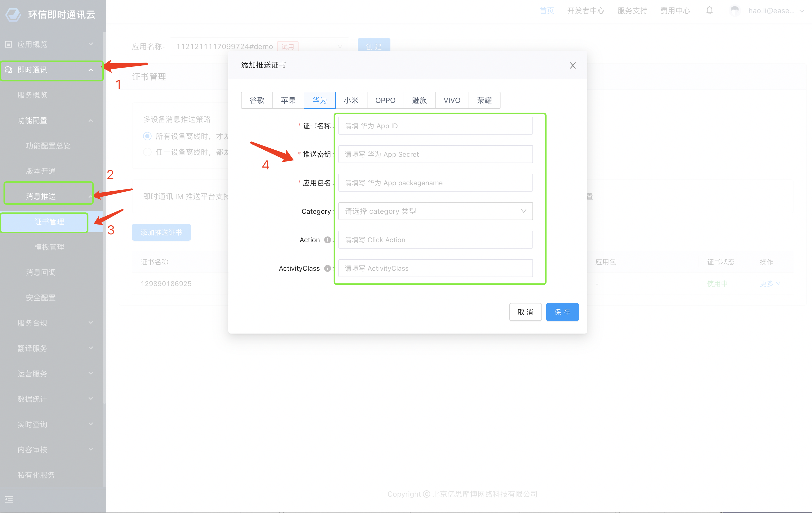Open the Category type dropdown
The height and width of the screenshot is (513, 812).
[435, 211]
